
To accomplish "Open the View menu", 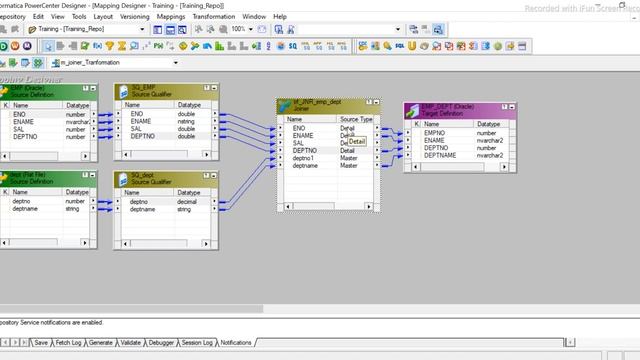I will point(58,17).
